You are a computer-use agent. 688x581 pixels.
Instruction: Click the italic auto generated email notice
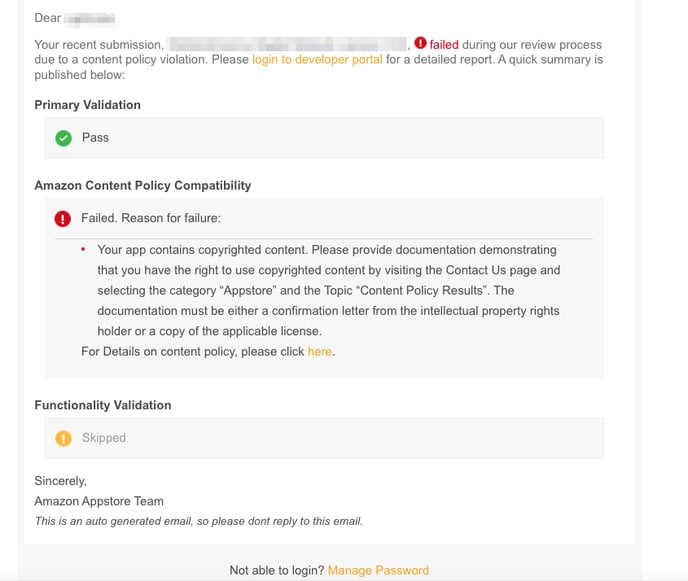198,521
